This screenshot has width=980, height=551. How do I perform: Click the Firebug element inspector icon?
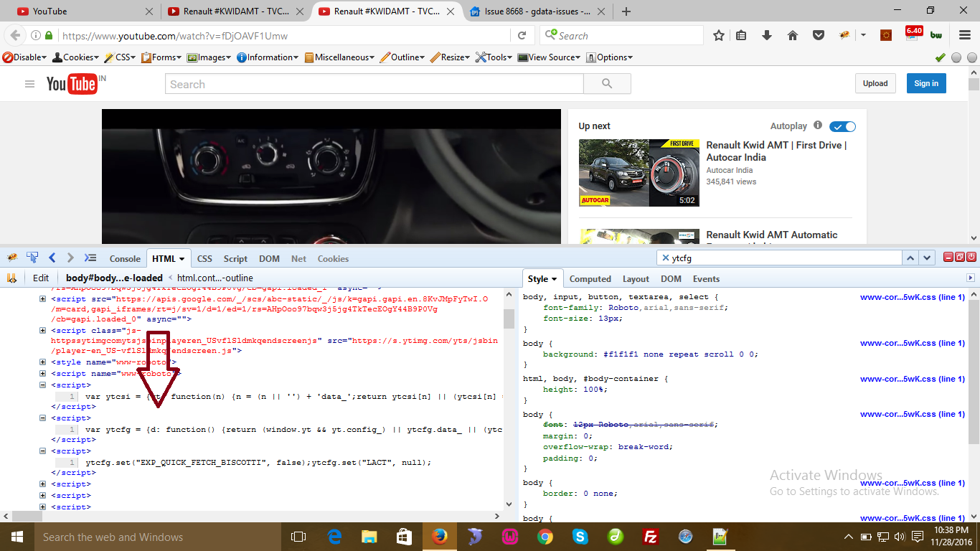click(32, 258)
